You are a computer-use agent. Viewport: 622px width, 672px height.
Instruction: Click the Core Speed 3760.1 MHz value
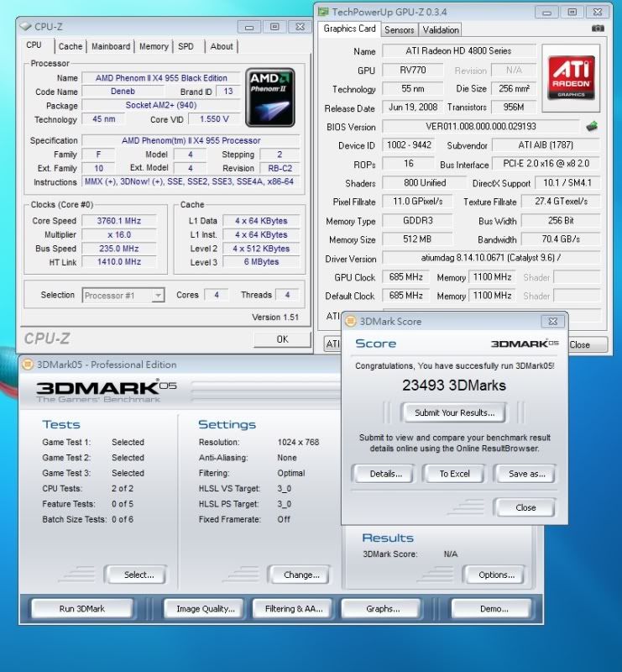pos(119,221)
